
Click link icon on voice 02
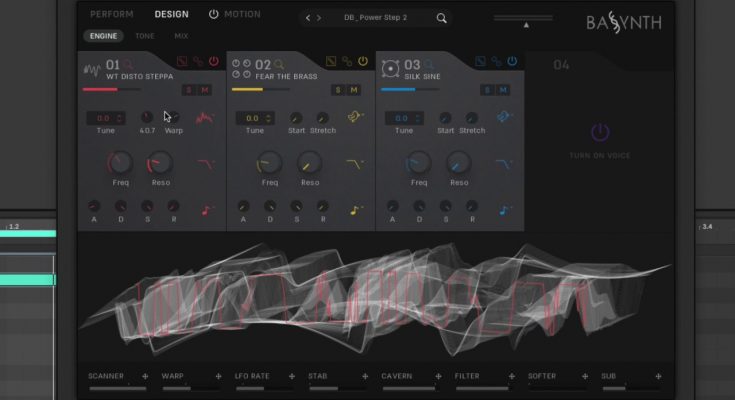tap(346, 62)
